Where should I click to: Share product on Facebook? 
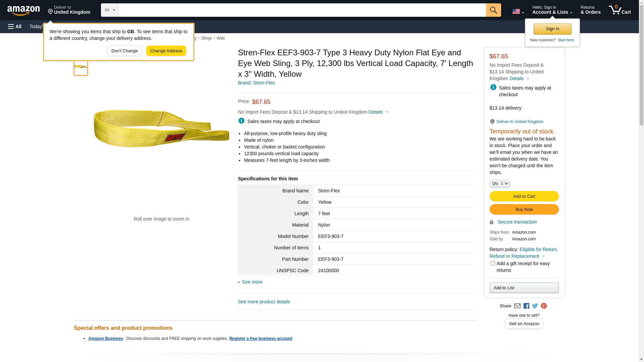[526, 306]
